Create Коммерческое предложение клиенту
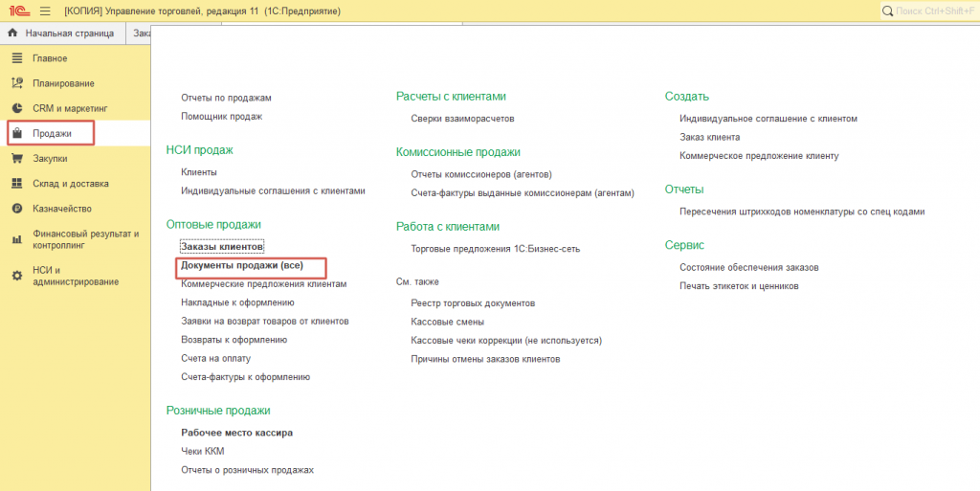Viewport: 980px width, 491px height. coord(759,156)
